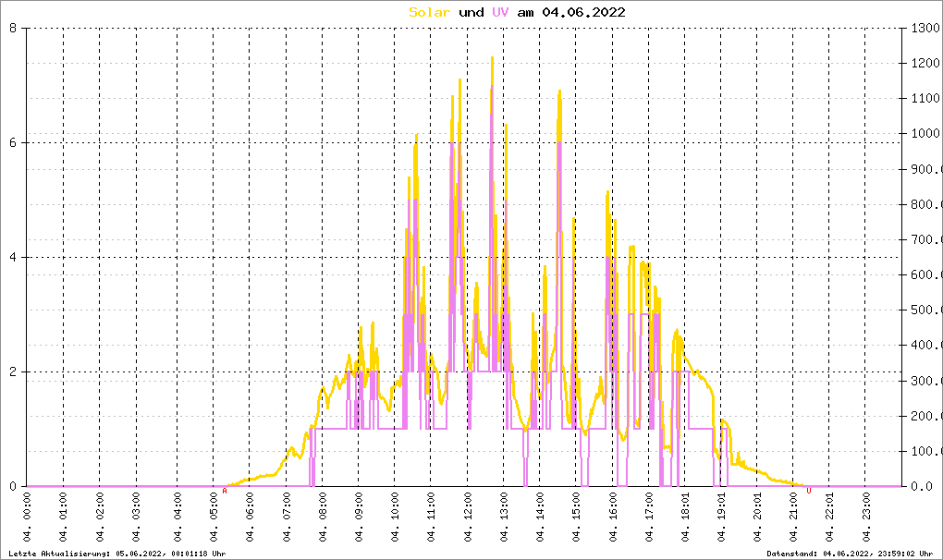Click the right axis label '100.0'
943x560 pixels.
click(926, 451)
